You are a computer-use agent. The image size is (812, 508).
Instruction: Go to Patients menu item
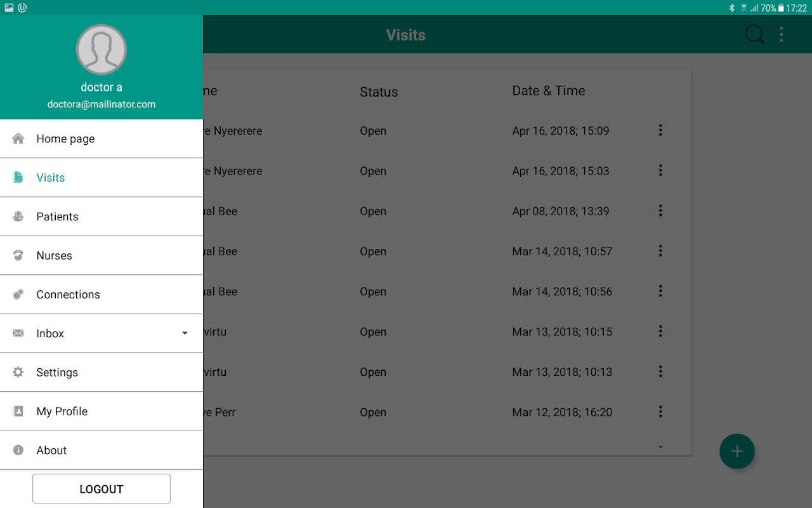point(58,217)
